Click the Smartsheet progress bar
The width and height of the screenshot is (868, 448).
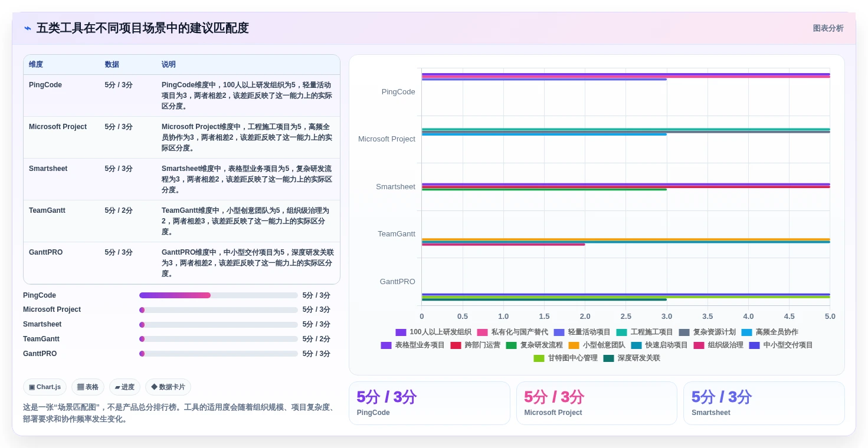(218, 325)
